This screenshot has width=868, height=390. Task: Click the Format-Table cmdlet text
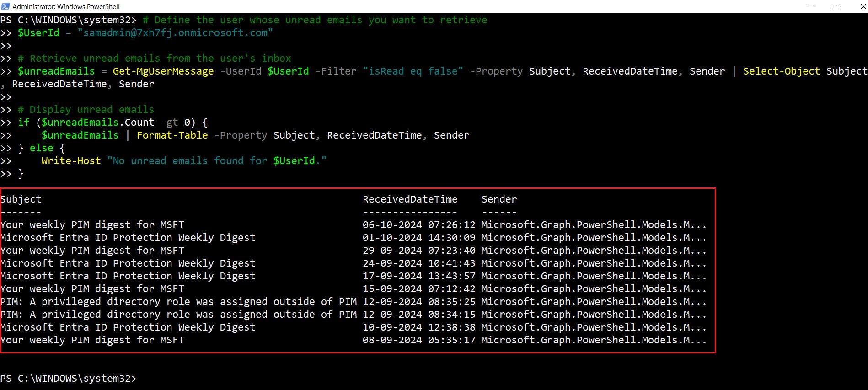172,135
